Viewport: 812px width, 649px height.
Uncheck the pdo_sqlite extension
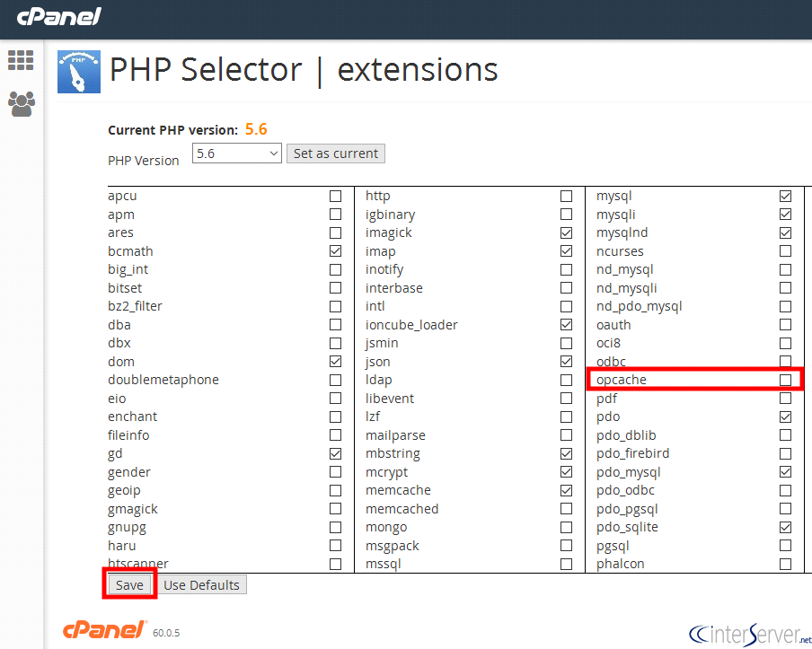pos(785,528)
